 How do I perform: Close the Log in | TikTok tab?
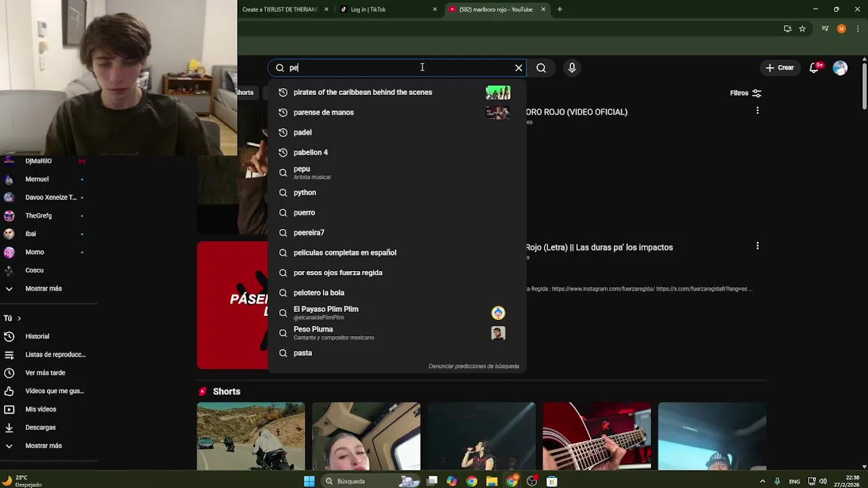click(435, 9)
